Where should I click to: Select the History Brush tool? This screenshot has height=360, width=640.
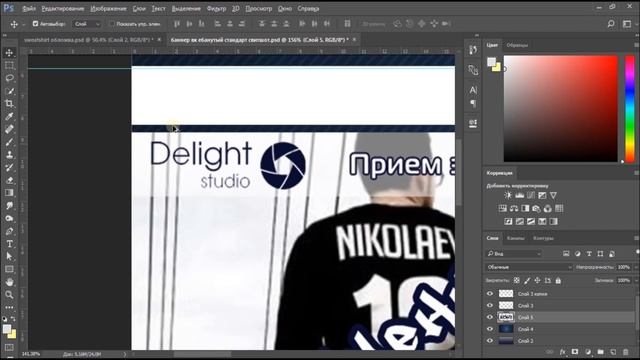coord(9,167)
